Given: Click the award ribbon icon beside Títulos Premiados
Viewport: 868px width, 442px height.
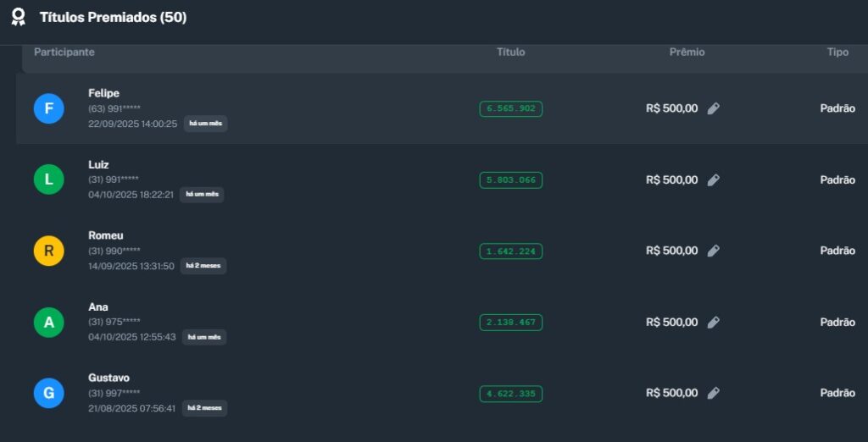Looking at the screenshot, I should coord(18,17).
